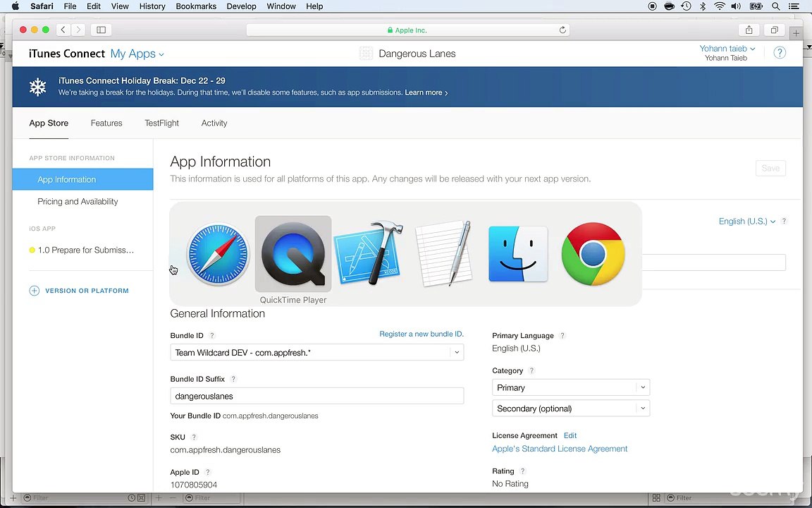This screenshot has width=812, height=508.
Task: Click the Rating help question mark
Action: (522, 471)
